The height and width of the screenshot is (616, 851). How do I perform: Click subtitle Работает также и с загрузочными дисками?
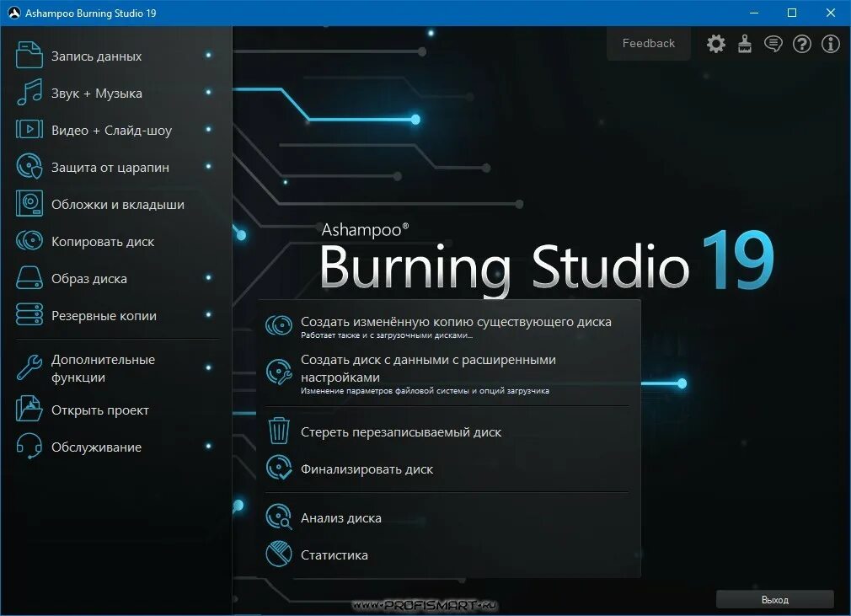387,335
